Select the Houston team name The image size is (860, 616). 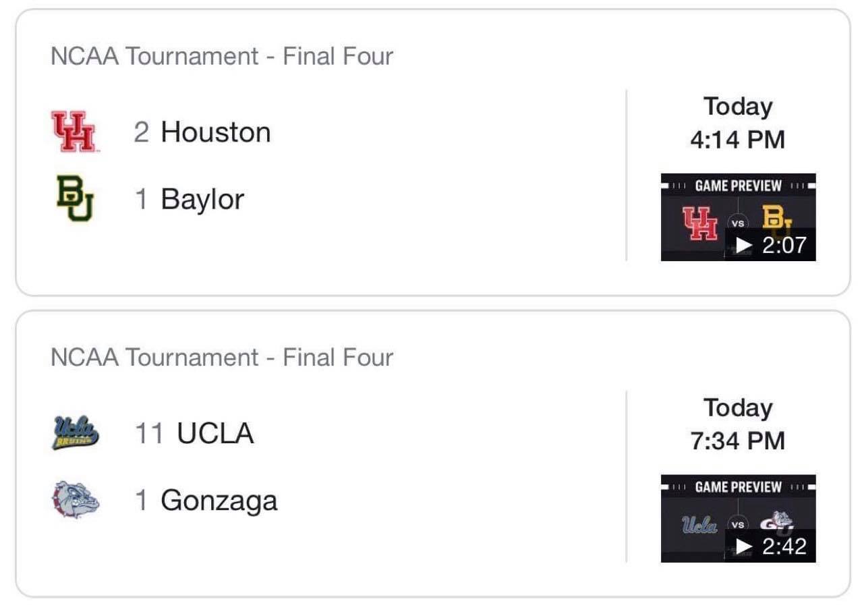point(216,132)
